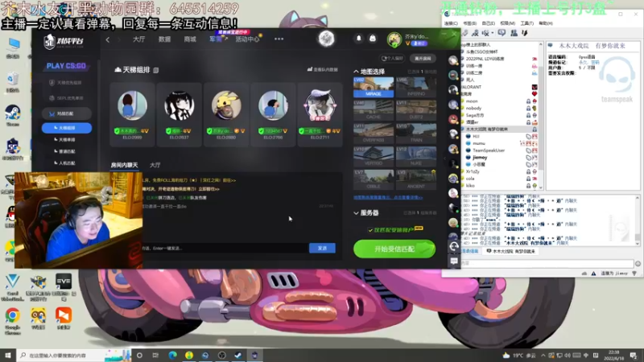Image resolution: width=644 pixels, height=362 pixels.
Task: Switch to the 数据 tab in 5E header
Action: (164, 39)
